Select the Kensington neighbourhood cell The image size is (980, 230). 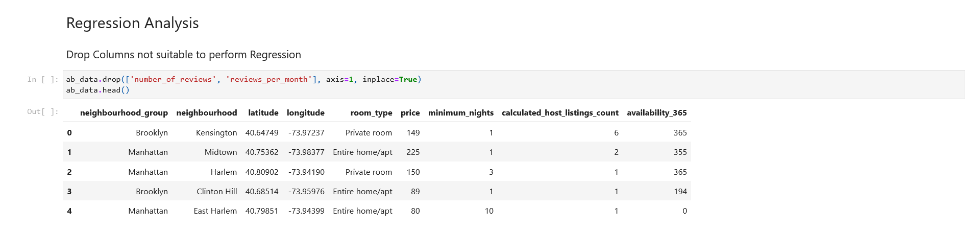pyautogui.click(x=216, y=132)
